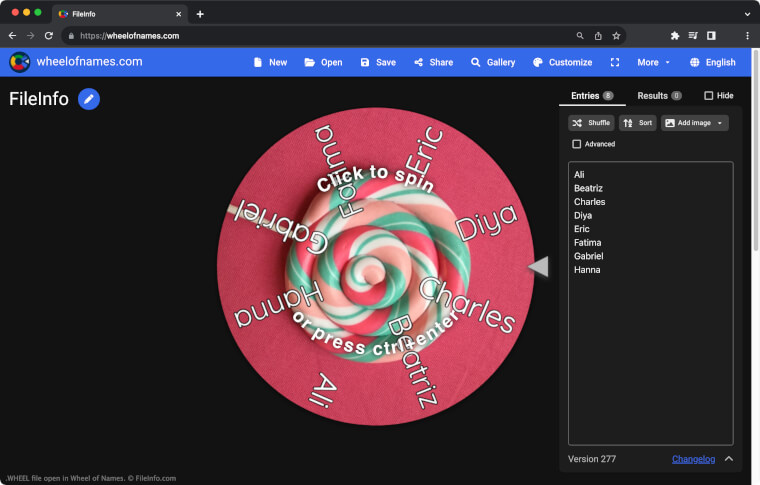This screenshot has height=485, width=760.
Task: Enable the Advanced checkbox
Action: point(576,144)
